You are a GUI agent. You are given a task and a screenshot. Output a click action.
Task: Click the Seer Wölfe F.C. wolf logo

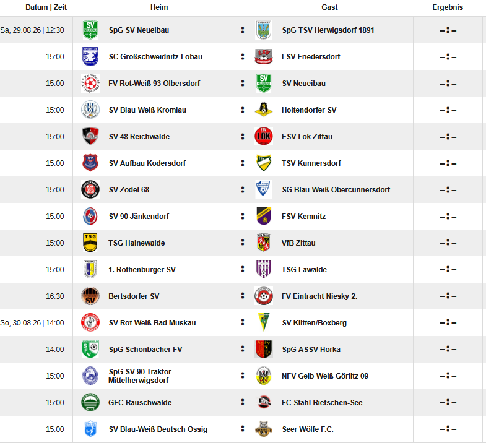[264, 429]
